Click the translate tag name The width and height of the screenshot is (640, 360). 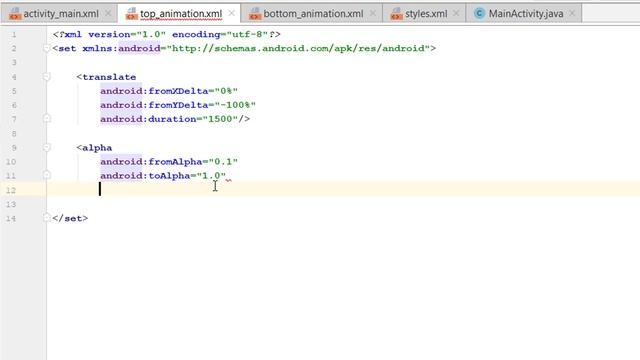[x=109, y=77]
